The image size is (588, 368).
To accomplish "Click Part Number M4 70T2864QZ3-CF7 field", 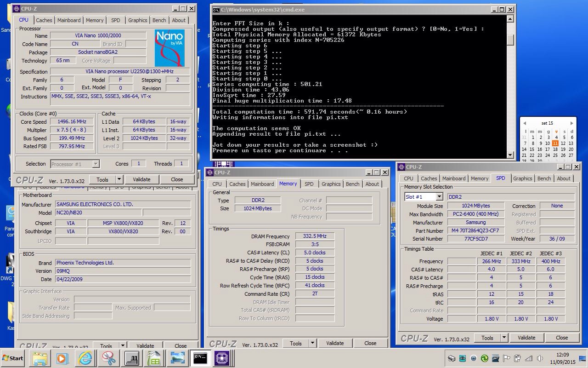I will click(476, 231).
